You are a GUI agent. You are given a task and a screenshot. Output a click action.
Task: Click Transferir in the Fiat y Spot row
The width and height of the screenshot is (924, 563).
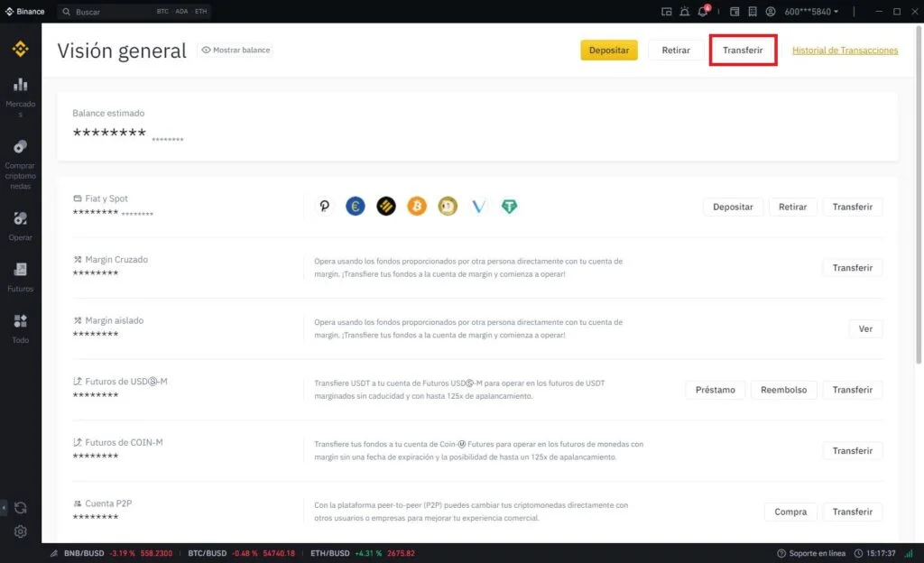pos(852,207)
